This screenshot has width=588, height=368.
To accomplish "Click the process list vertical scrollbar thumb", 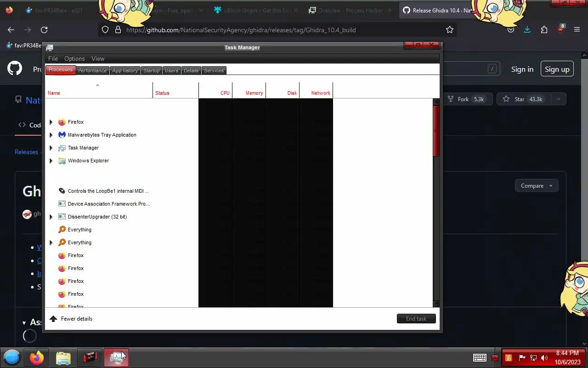I will click(x=436, y=130).
